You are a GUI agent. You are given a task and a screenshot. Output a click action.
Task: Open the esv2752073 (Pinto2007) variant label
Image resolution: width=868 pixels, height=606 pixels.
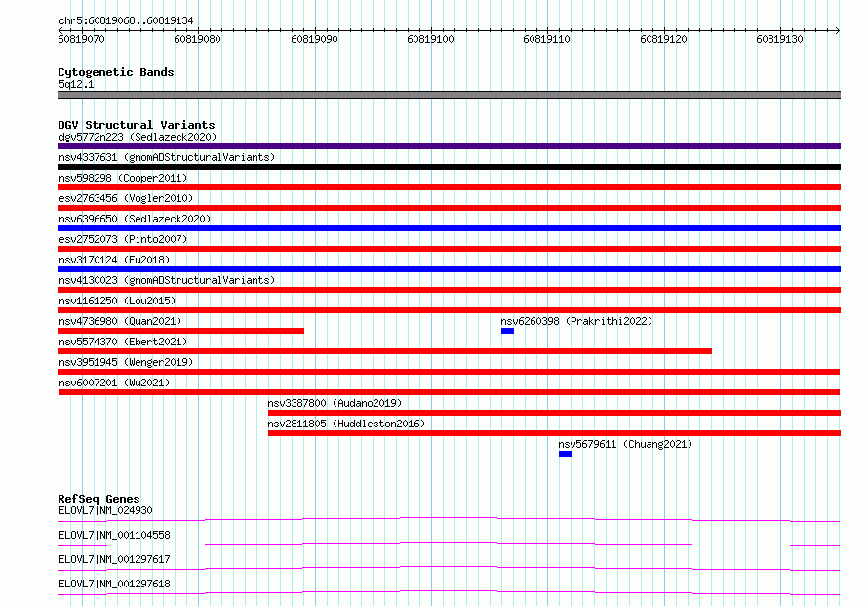pyautogui.click(x=123, y=239)
